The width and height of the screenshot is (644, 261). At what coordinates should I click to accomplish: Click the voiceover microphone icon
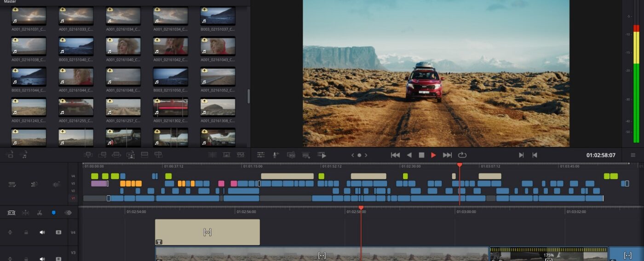pos(275,155)
